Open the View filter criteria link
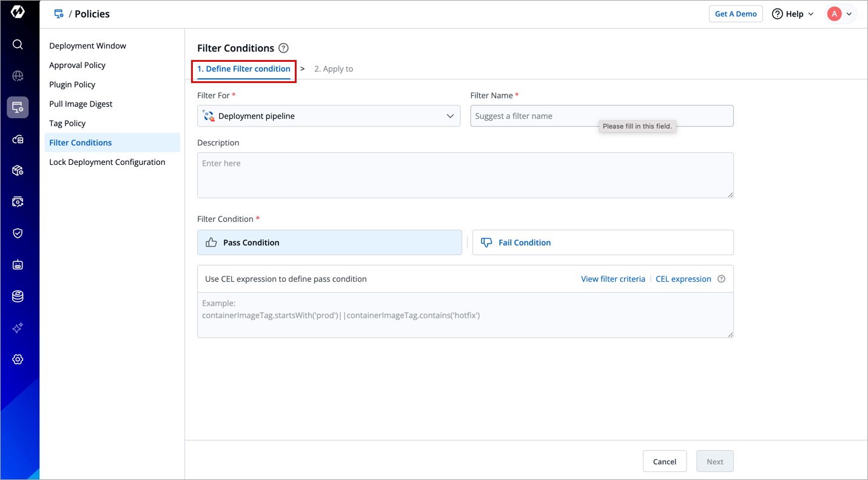The width and height of the screenshot is (868, 480). (x=613, y=279)
